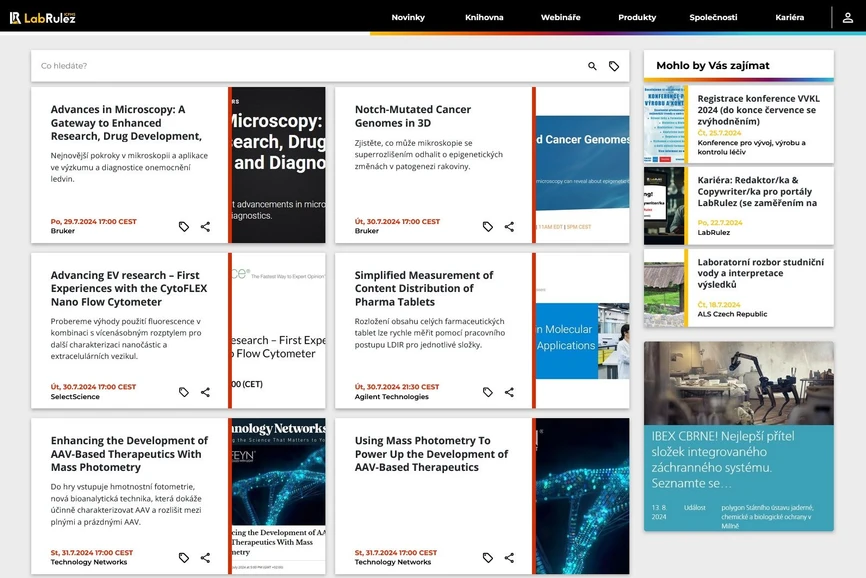Click tag icon on Simplified Measurement card

click(488, 392)
